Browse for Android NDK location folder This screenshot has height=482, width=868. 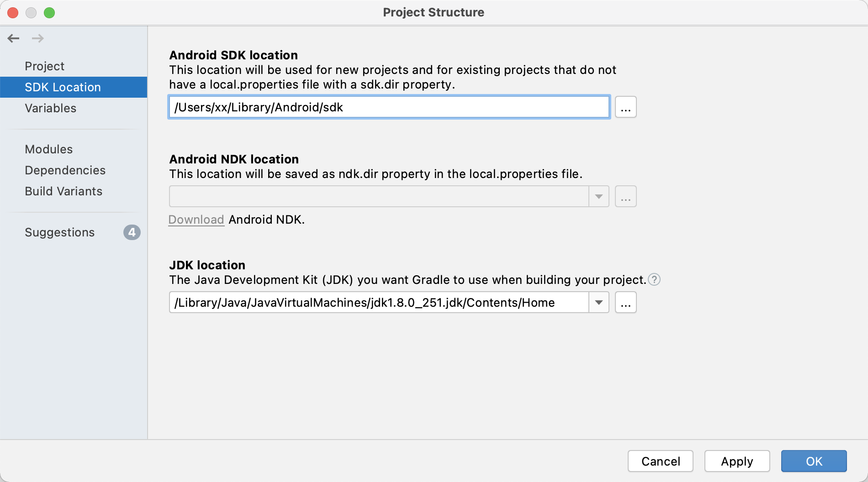click(625, 197)
